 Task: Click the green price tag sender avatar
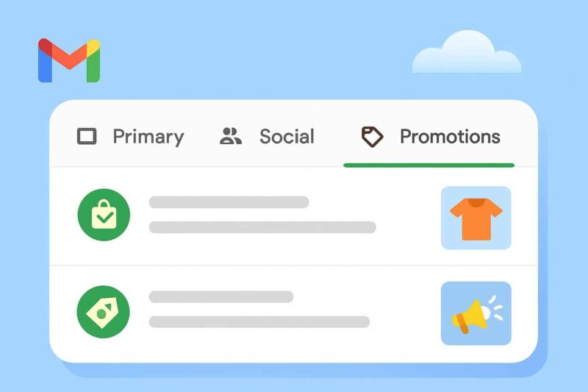103,312
